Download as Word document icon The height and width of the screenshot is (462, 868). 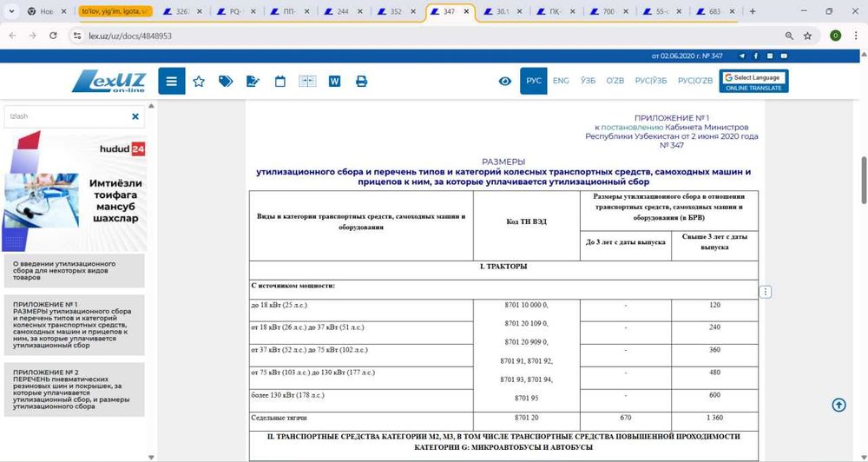(334, 82)
